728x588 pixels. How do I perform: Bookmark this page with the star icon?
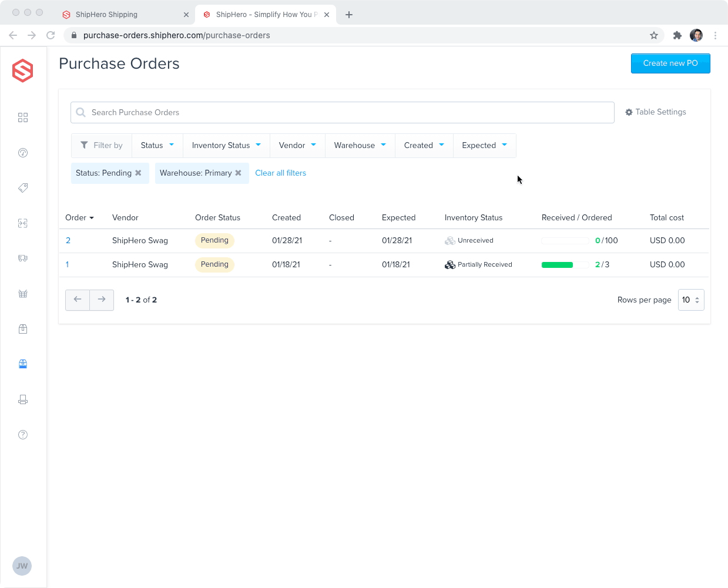pyautogui.click(x=654, y=35)
